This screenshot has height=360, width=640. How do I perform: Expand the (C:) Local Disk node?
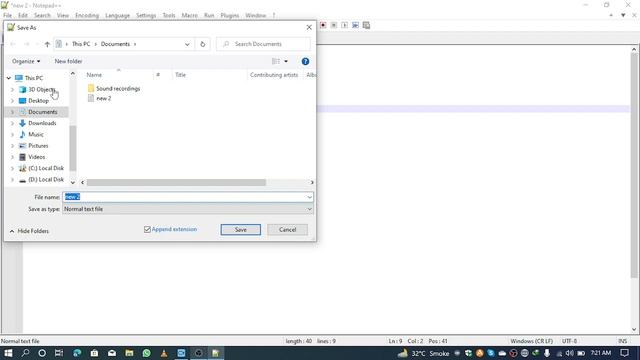tap(12, 168)
